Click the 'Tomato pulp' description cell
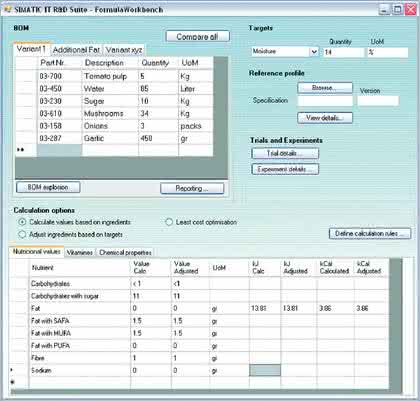This screenshot has height=401, width=420. point(110,76)
